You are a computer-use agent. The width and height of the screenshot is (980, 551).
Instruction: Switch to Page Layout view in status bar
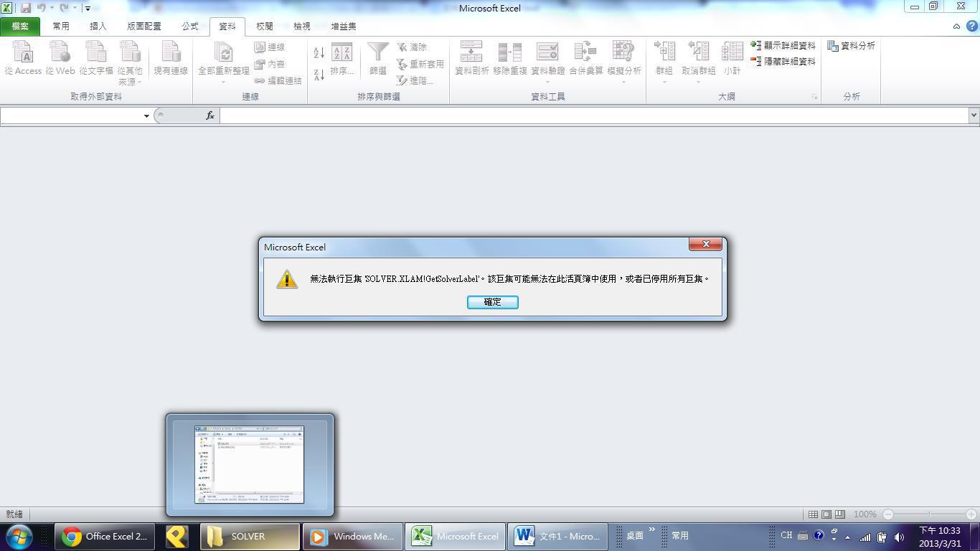(x=826, y=514)
